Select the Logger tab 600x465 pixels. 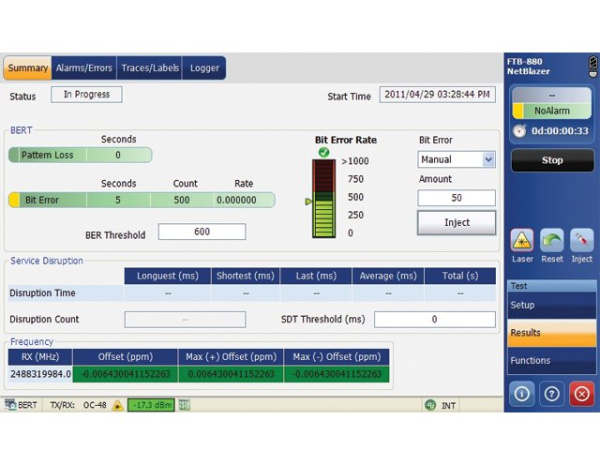point(204,68)
